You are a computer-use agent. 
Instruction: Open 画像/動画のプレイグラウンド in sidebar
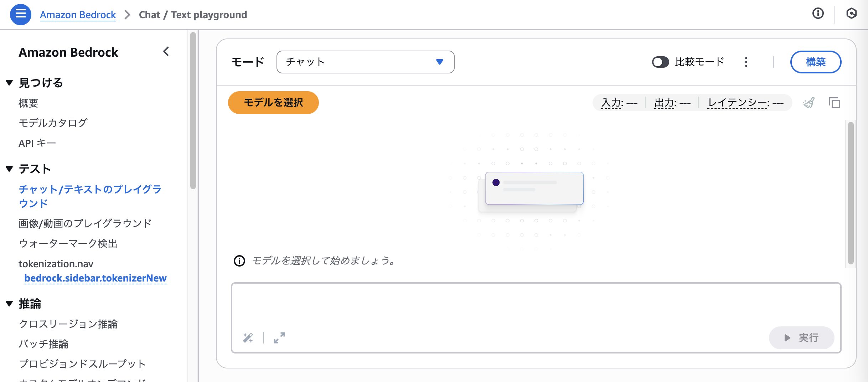coord(85,223)
